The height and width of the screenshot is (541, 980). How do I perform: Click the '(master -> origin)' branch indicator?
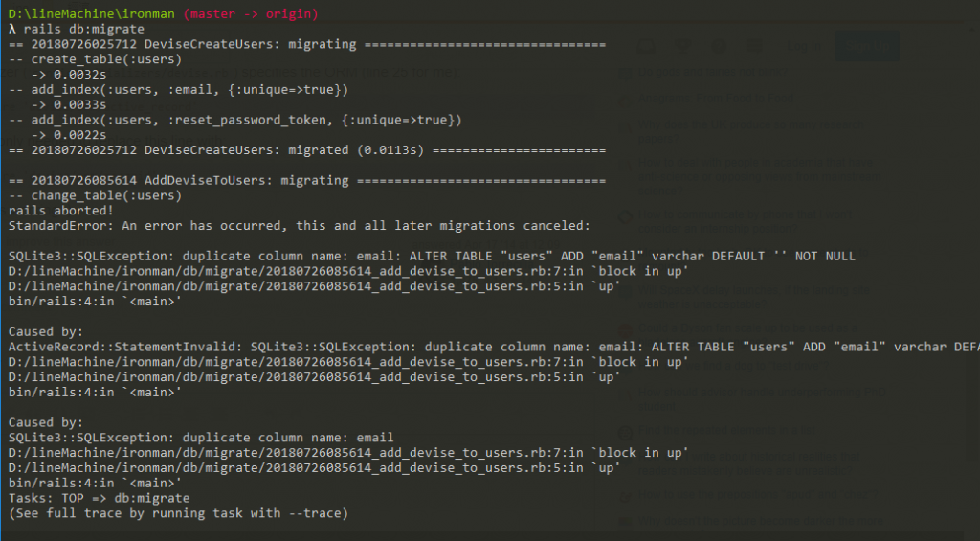click(x=251, y=13)
